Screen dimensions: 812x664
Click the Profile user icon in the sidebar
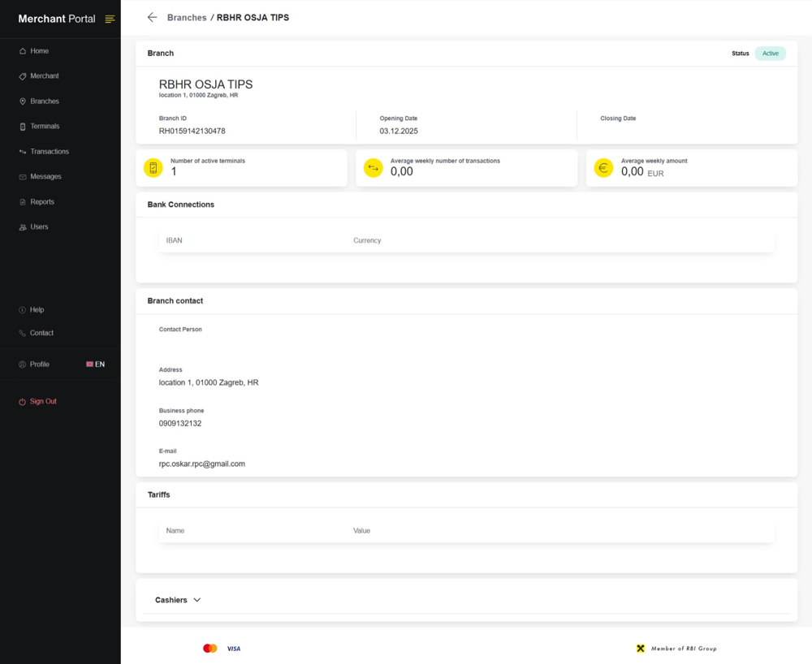22,364
